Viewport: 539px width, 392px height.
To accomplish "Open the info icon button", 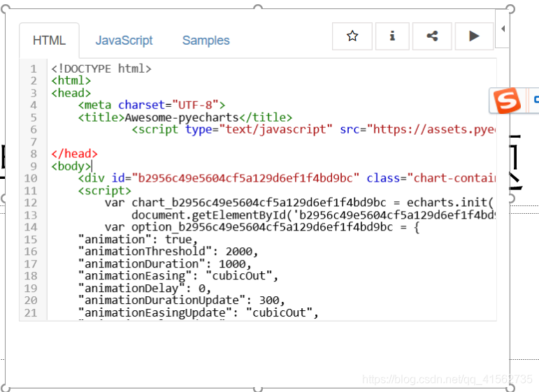I will point(392,36).
